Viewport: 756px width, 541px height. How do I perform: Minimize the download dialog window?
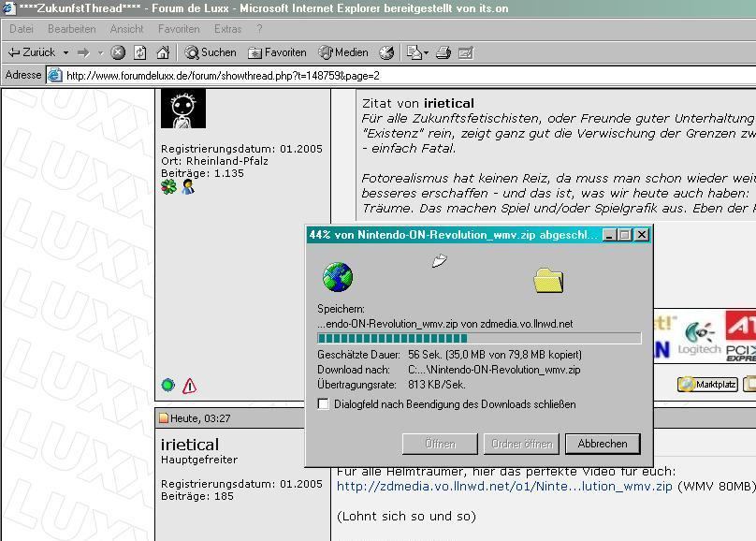coord(610,235)
